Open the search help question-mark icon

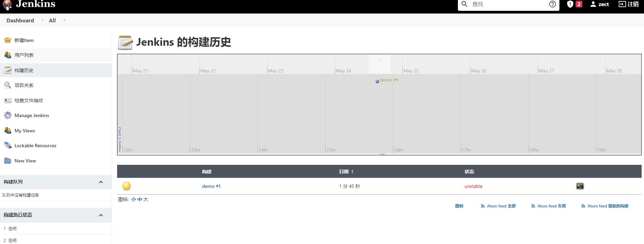[x=553, y=4]
